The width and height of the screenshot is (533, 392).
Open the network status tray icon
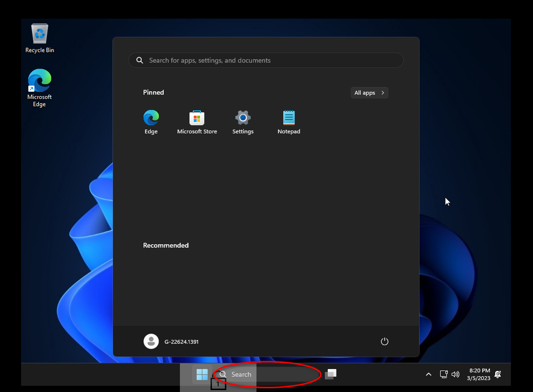click(x=444, y=374)
